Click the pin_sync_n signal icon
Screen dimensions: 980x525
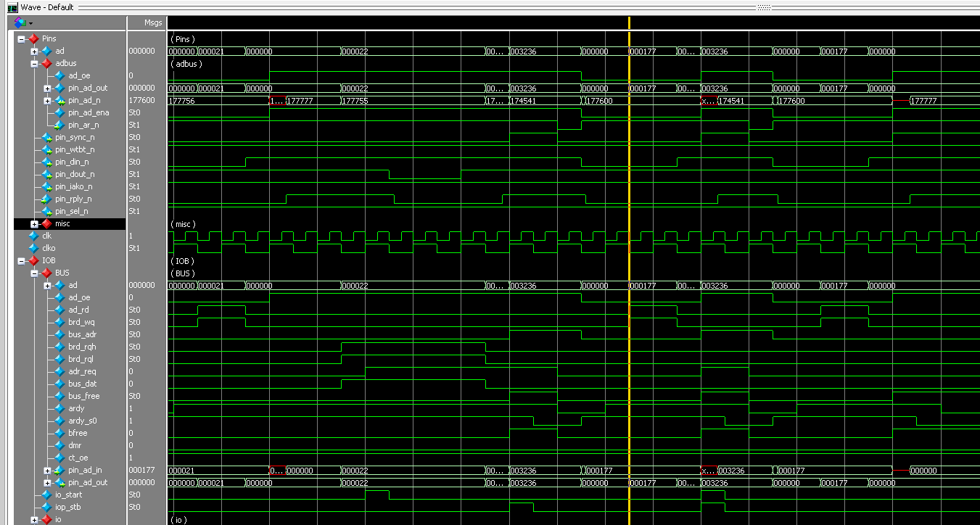(x=46, y=137)
